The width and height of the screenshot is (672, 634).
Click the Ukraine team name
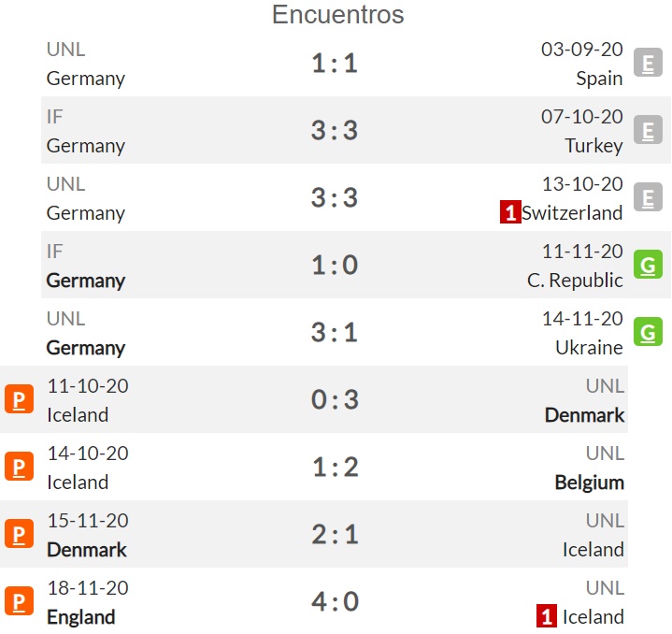pyautogui.click(x=590, y=348)
